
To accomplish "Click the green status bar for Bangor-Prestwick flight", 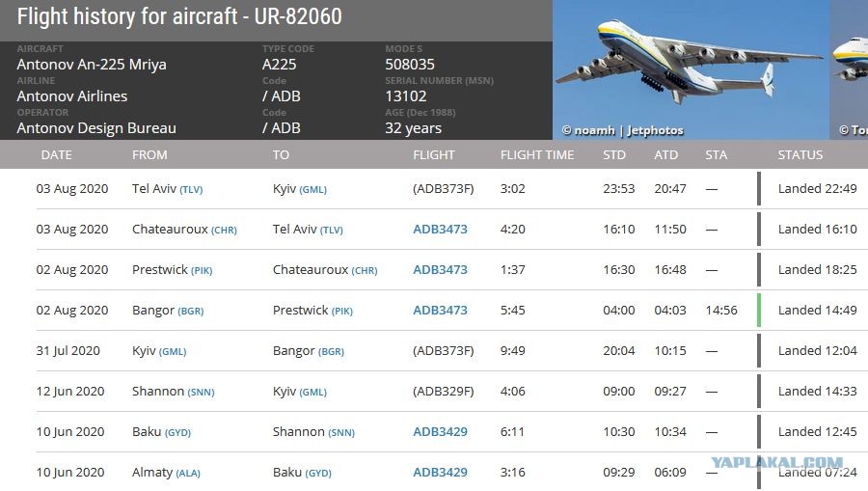I will pyautogui.click(x=759, y=310).
